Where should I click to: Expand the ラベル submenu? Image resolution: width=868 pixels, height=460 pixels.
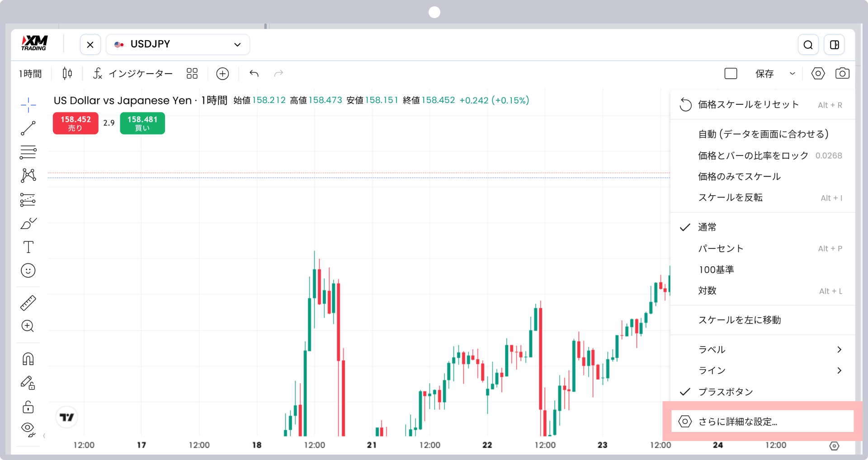coord(763,349)
